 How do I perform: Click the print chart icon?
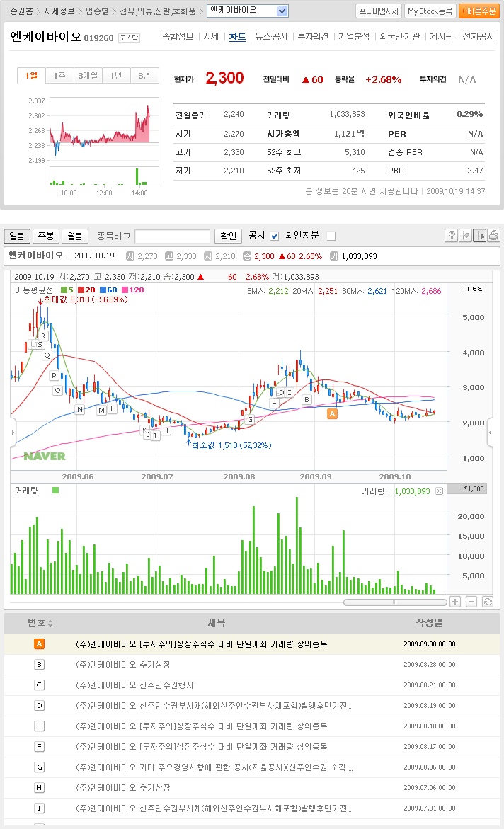[x=493, y=236]
